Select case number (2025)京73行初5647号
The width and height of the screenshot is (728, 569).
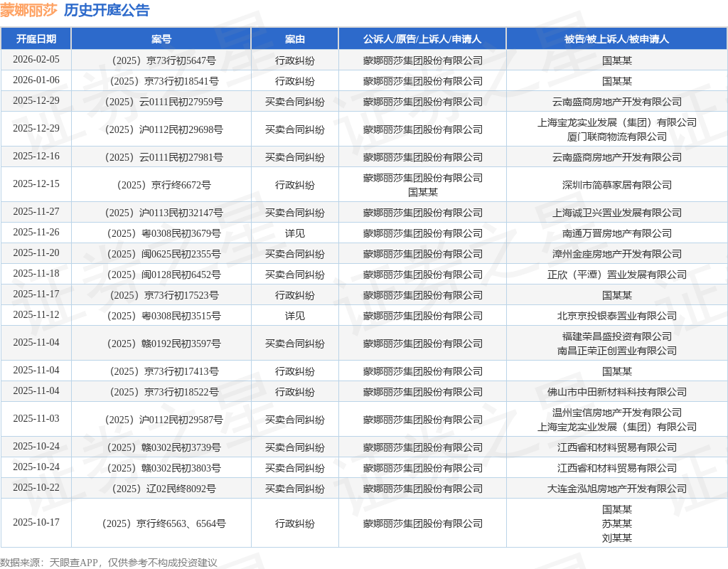161,60
